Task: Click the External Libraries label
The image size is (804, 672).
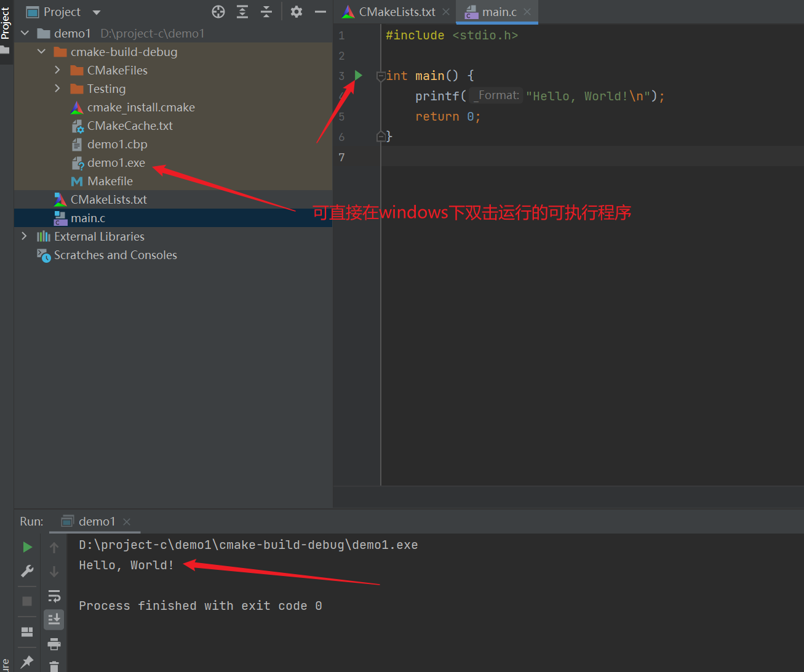Action: [x=99, y=236]
